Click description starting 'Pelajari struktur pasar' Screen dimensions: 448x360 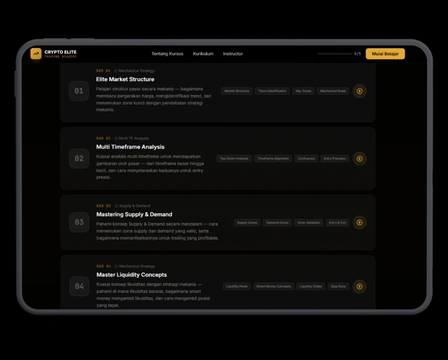point(154,99)
